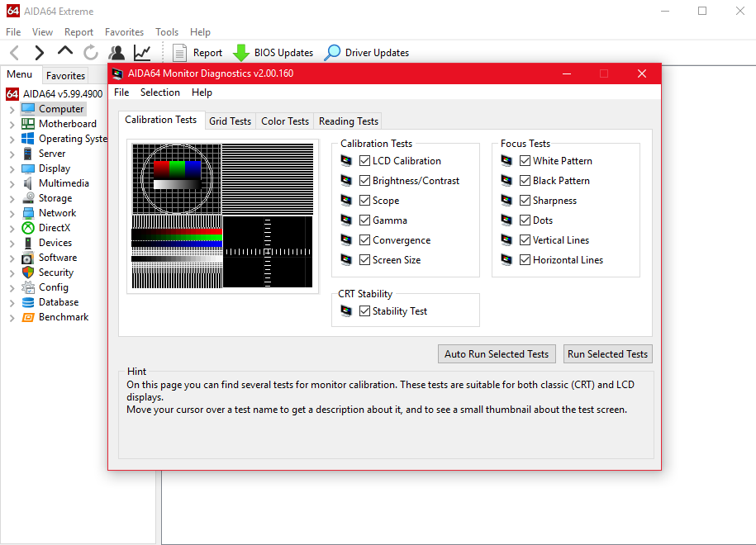Expand the Storage tree node
The image size is (756, 545).
point(12,198)
